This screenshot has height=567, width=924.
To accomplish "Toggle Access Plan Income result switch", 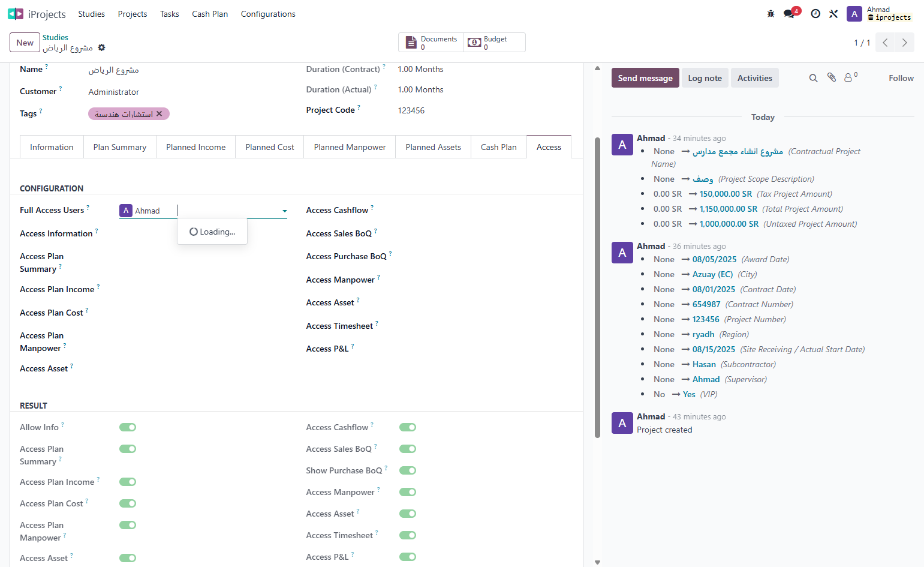I will click(128, 482).
